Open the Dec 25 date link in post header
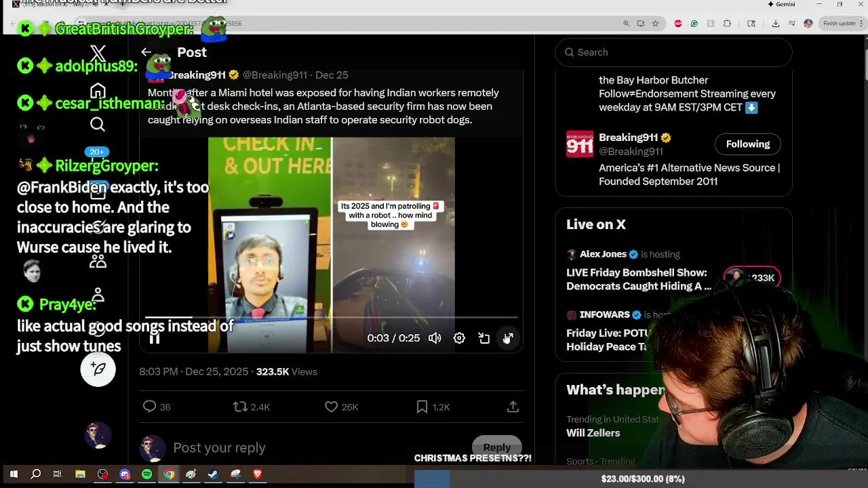Image resolution: width=868 pixels, height=488 pixels. [x=332, y=75]
